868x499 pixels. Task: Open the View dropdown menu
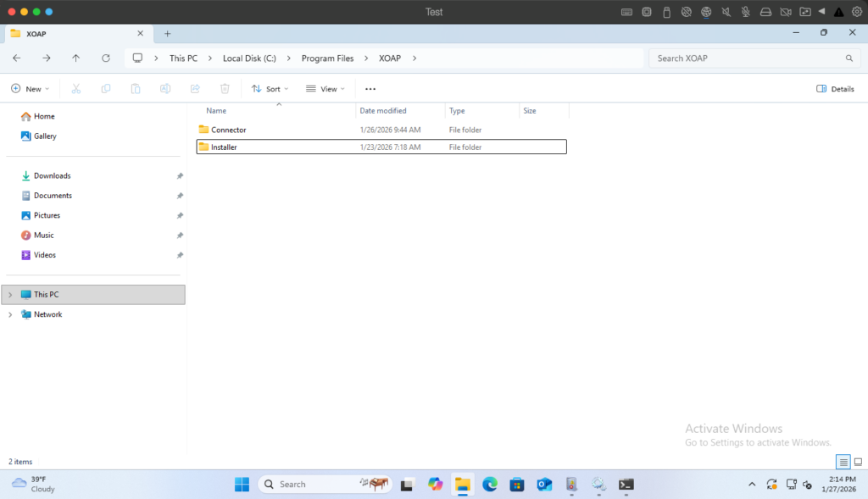click(x=325, y=89)
